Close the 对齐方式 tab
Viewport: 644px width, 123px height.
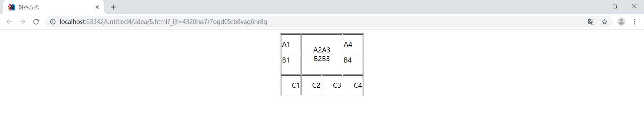click(x=97, y=7)
